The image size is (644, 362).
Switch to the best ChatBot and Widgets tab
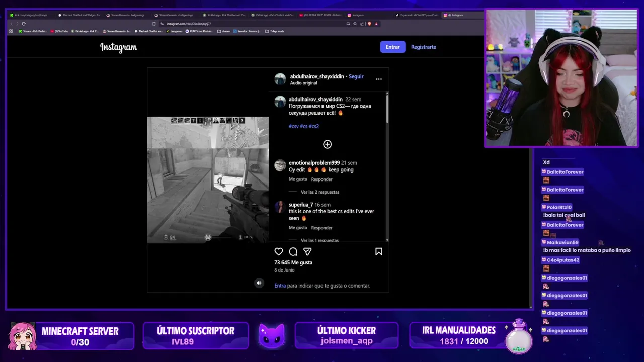click(x=78, y=15)
